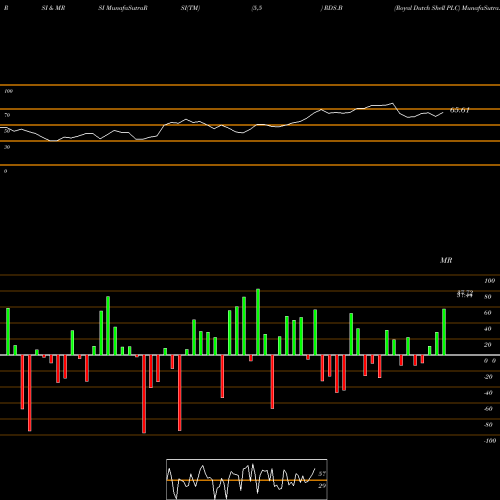The image size is (500, 500).
Task: Click the Royal Dutch Shell PLC title text
Action: [427, 8]
